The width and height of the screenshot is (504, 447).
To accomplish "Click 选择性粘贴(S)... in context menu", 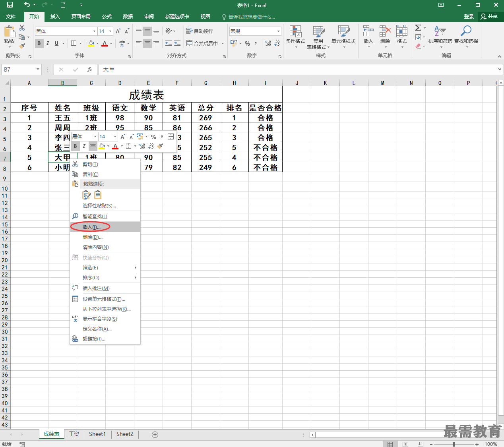I will pos(105,205).
